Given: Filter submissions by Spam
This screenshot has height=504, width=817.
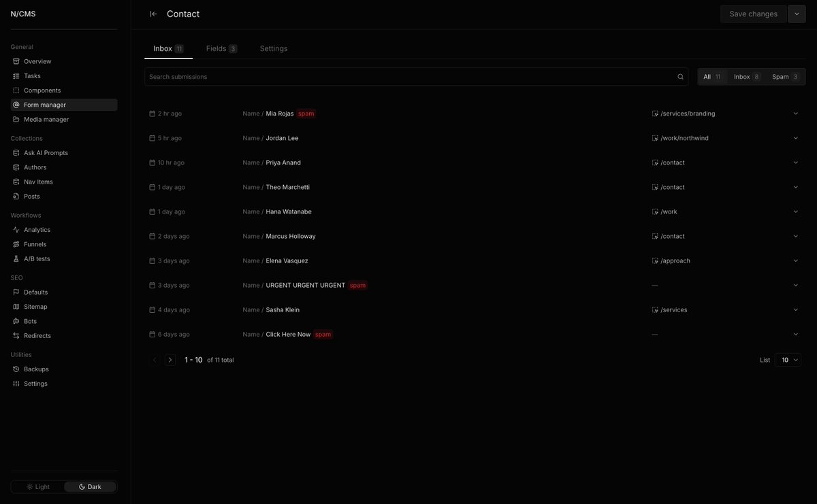Looking at the screenshot, I should click(786, 77).
